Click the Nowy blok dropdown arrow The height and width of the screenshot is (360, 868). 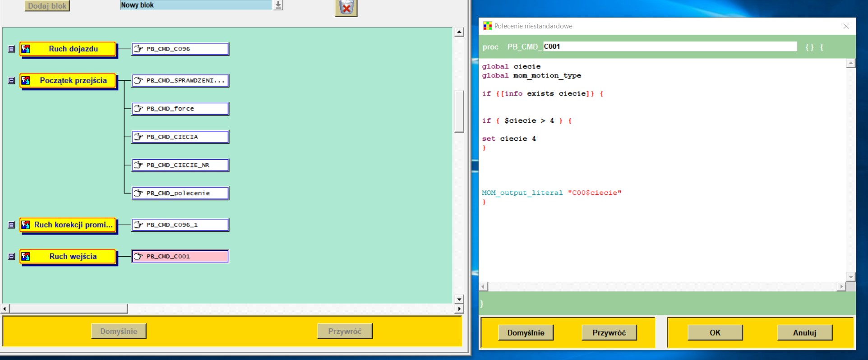click(x=278, y=5)
